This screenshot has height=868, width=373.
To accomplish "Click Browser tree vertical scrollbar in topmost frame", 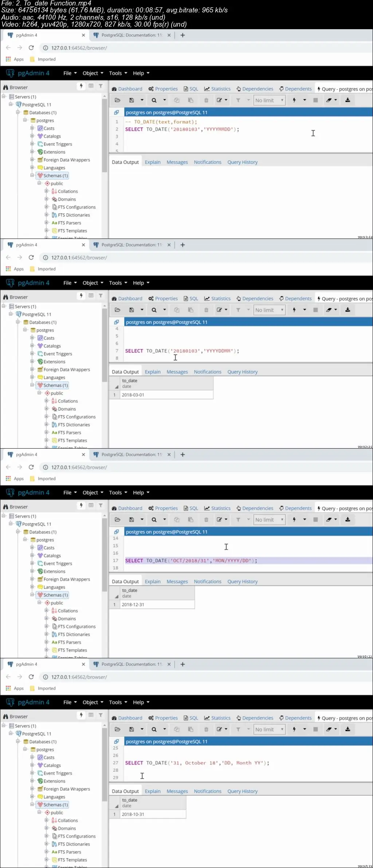I will point(105,135).
